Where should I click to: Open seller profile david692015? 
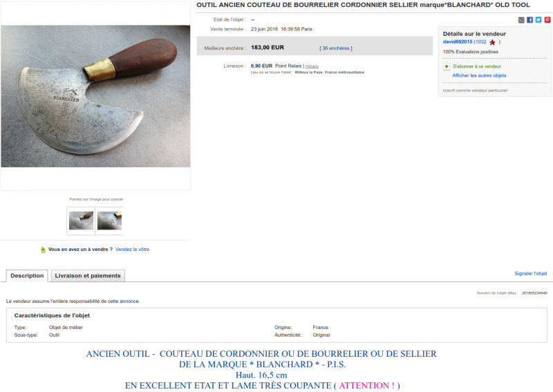(458, 41)
